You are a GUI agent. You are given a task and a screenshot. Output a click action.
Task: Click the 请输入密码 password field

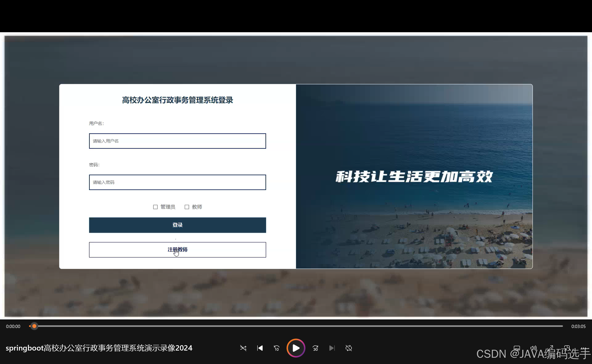click(177, 182)
